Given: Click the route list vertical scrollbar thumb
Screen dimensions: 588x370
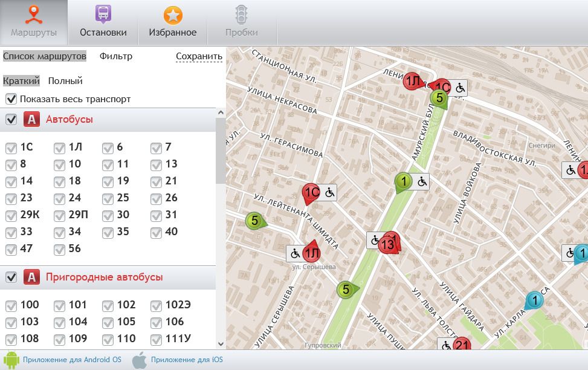Looking at the screenshot, I should click(220, 151).
